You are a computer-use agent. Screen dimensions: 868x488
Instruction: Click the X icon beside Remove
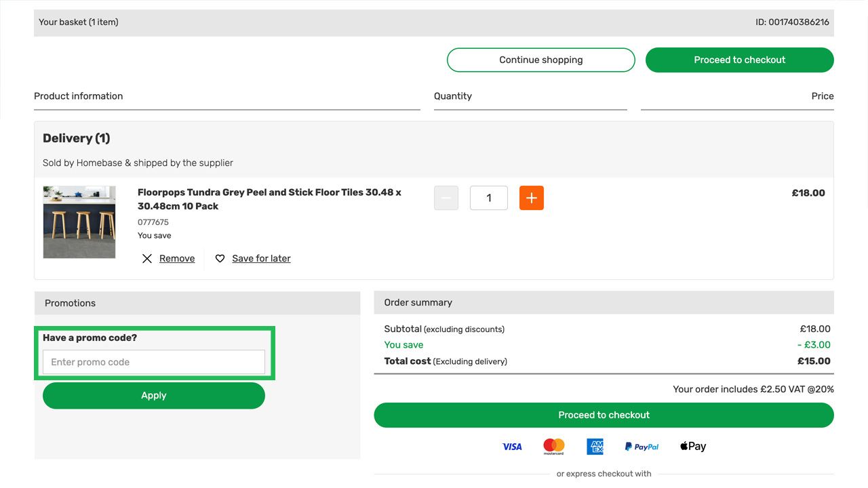[147, 258]
